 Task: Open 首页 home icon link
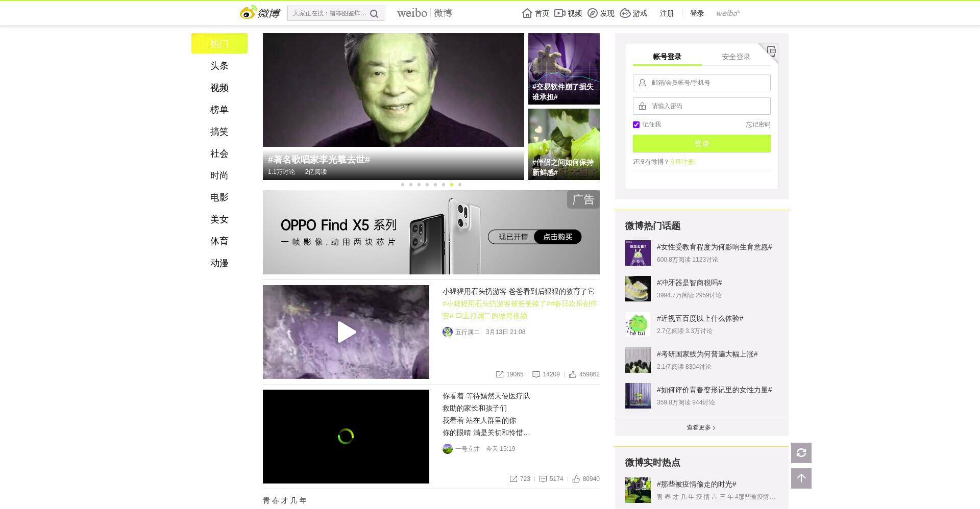[x=535, y=13]
